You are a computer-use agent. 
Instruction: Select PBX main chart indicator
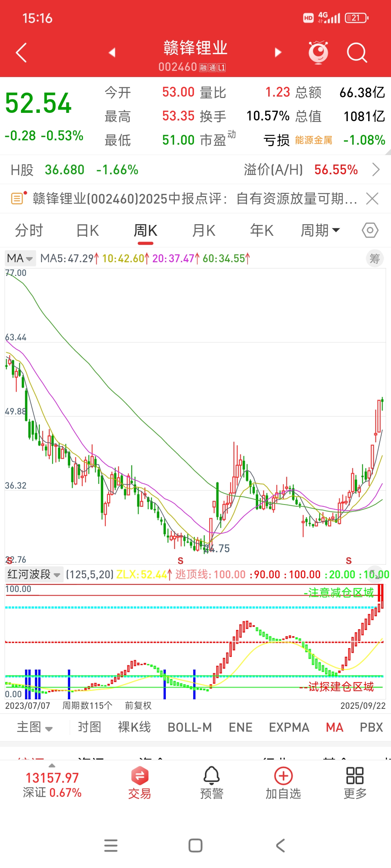(x=371, y=727)
